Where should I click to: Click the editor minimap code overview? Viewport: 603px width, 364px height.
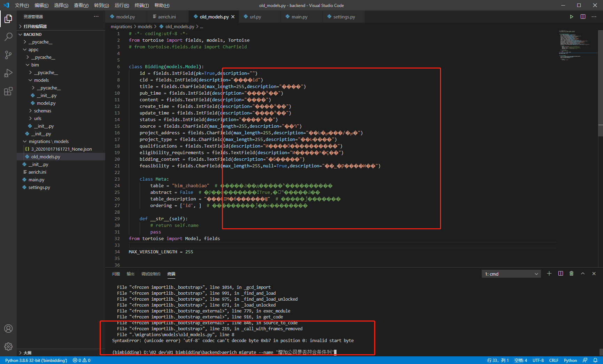tap(577, 45)
